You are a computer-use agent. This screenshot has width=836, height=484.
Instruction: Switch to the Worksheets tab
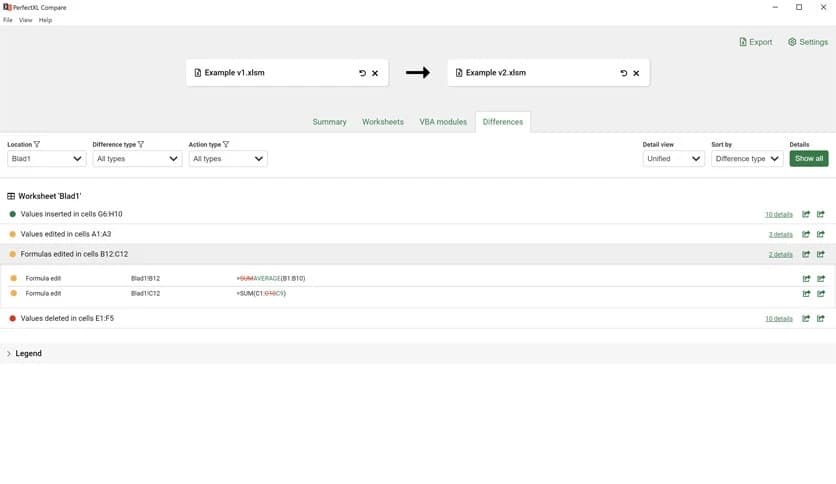click(383, 122)
